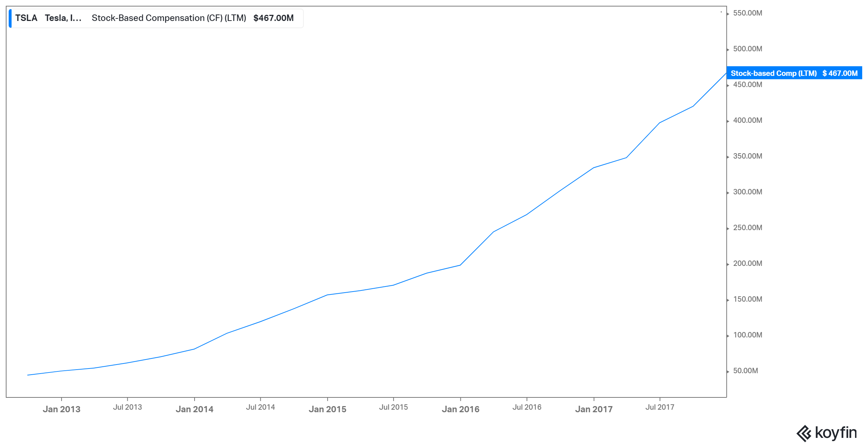Click the 200.00M y-axis label
Viewport: 868px width, 448px height.
747,263
